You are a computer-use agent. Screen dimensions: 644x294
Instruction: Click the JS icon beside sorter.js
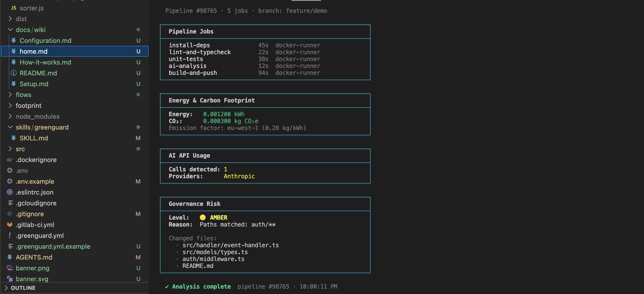[x=14, y=8]
